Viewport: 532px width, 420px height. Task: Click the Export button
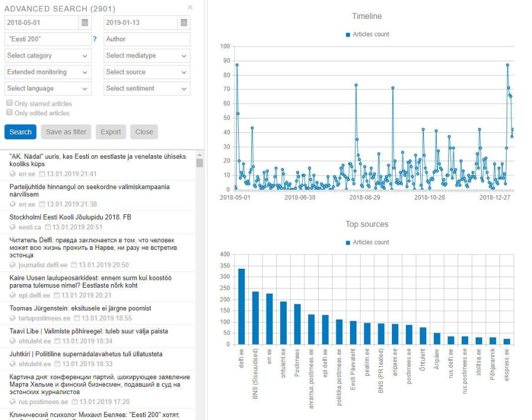pyautogui.click(x=111, y=132)
